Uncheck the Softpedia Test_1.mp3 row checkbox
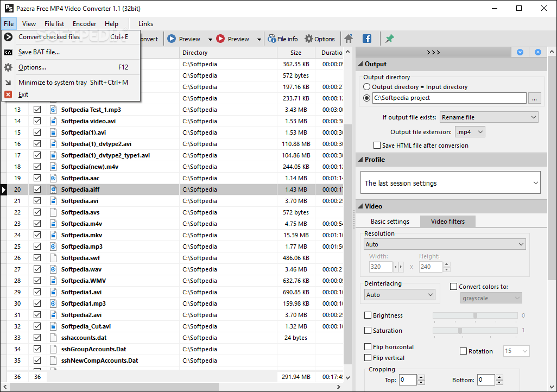Image resolution: width=557 pixels, height=392 pixels. coord(37,110)
